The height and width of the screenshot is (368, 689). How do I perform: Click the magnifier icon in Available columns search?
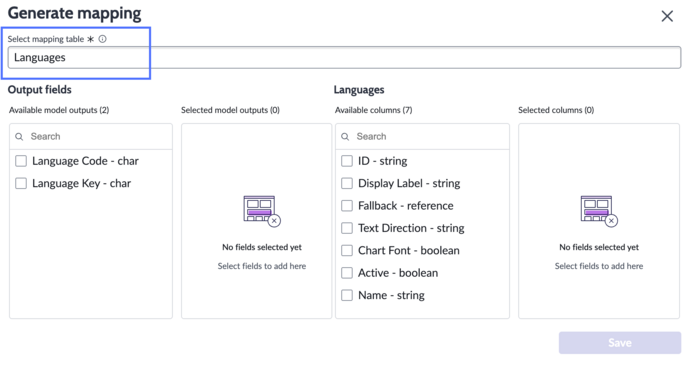click(x=345, y=137)
